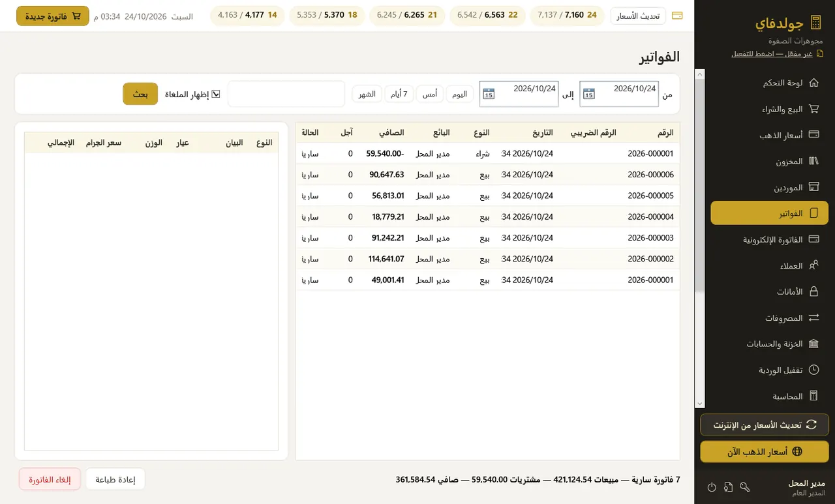Click the license certificate icon
This screenshot has height=504, width=835.
pos(728,487)
